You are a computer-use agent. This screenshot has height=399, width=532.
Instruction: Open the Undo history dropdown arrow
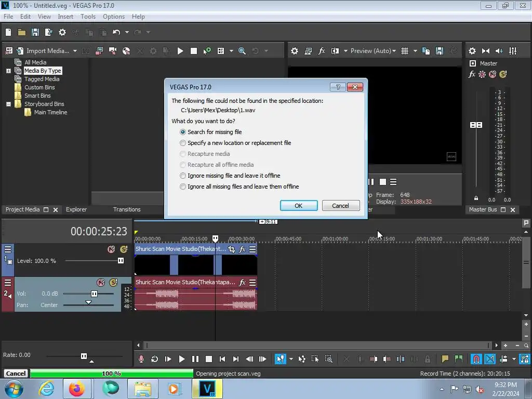(x=127, y=32)
